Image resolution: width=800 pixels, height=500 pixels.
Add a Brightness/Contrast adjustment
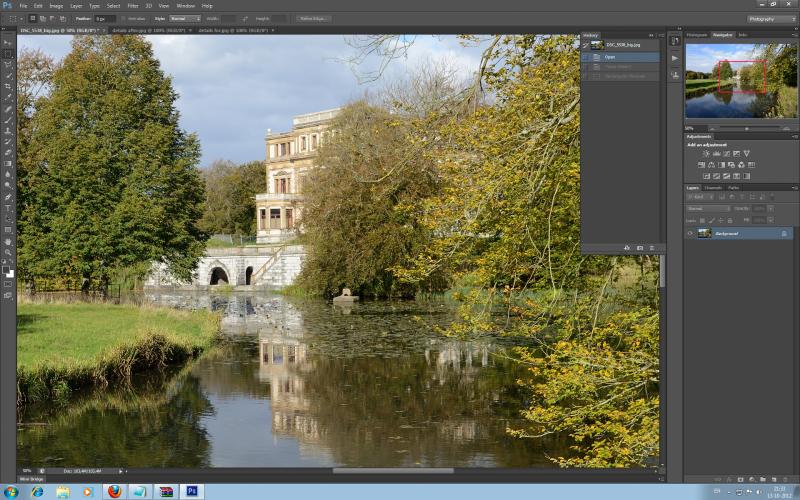click(706, 154)
